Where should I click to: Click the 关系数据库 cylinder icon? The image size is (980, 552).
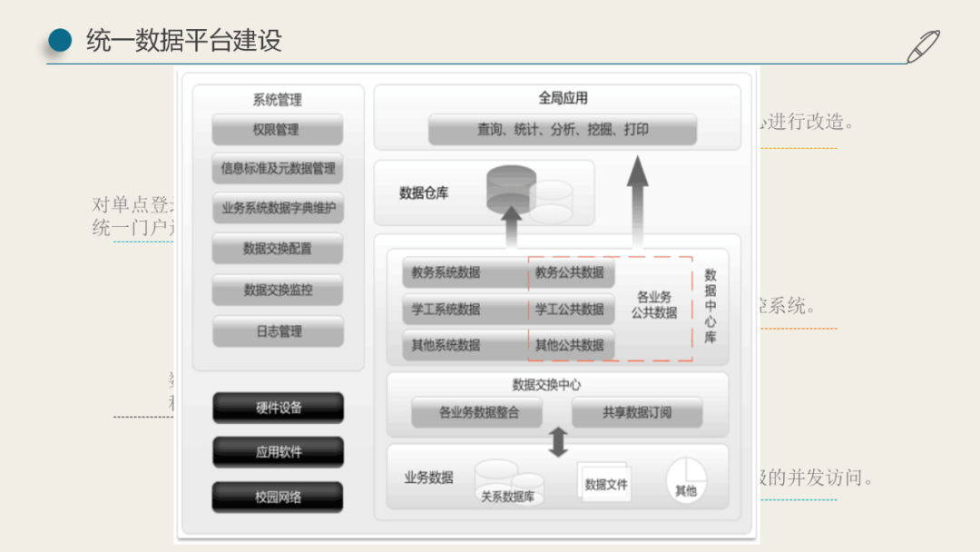click(x=509, y=483)
